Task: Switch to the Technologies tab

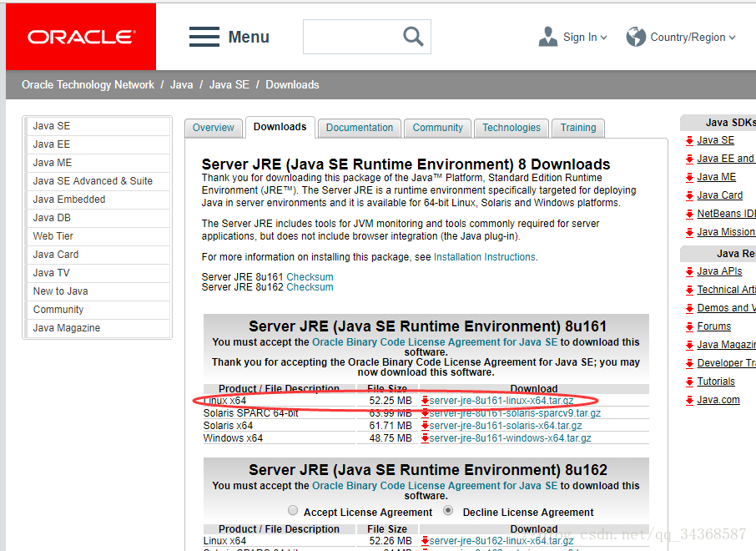Action: [x=512, y=128]
